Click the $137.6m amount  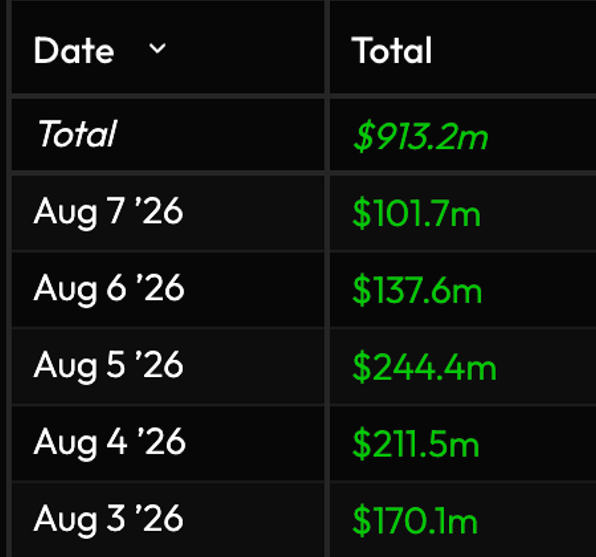coord(417,290)
